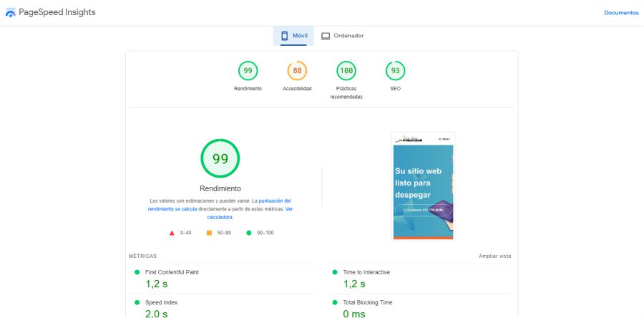The width and height of the screenshot is (644, 318).
Task: Click the red triangle 0–49 legend
Action: 172,233
